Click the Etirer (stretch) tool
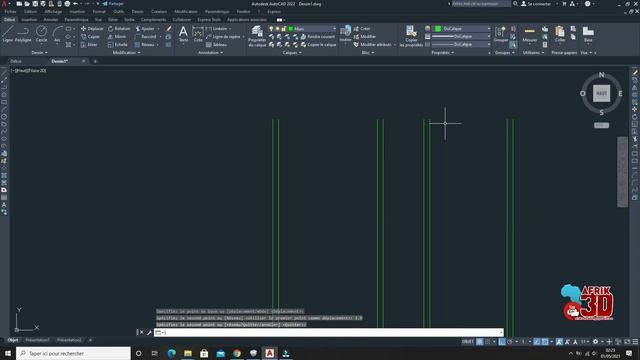The image size is (640, 360). (x=89, y=44)
